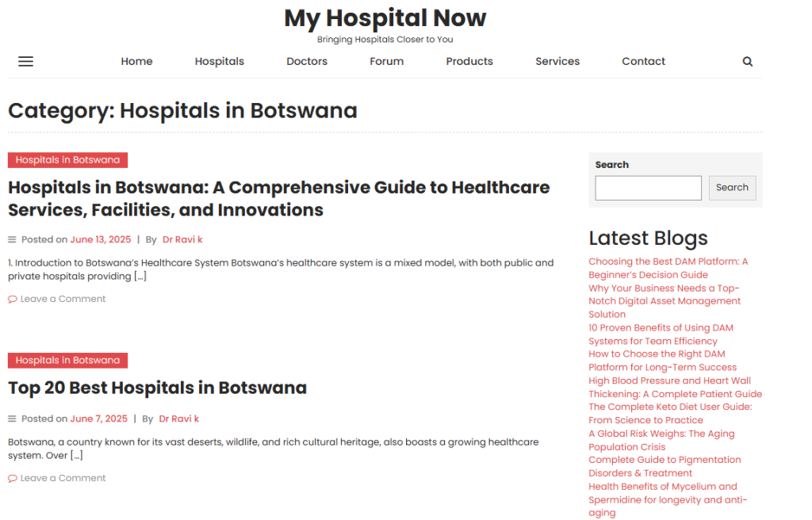
Task: Click Leave a Comment under first post
Action: tap(63, 300)
